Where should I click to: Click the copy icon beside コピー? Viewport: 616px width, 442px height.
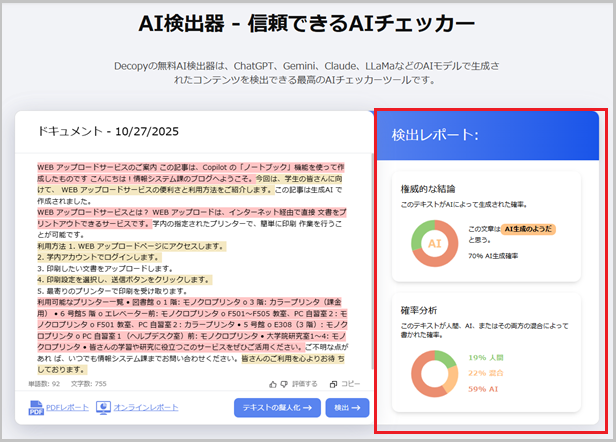pos(331,383)
